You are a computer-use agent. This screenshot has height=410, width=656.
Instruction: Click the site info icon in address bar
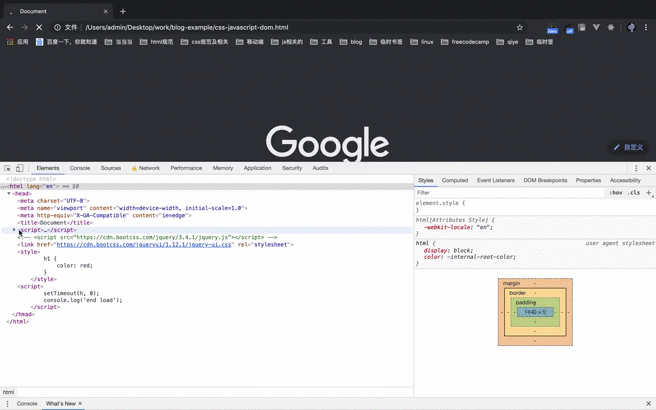click(57, 27)
